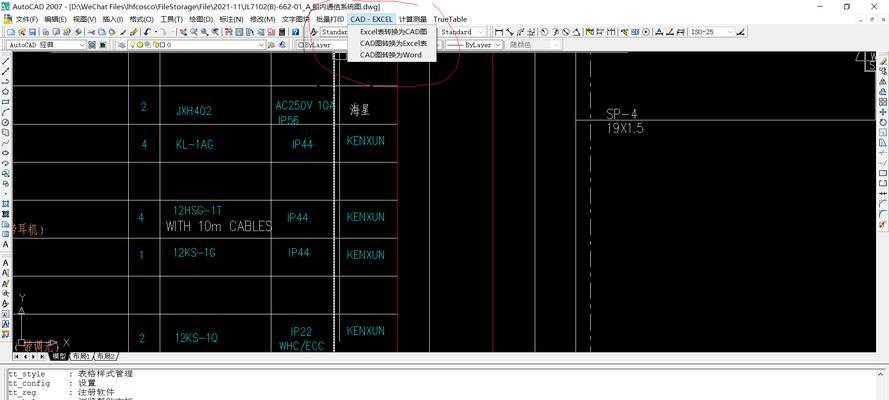Image resolution: width=889 pixels, height=400 pixels.
Task: Open the 视图(V) menu
Action: (x=84, y=19)
